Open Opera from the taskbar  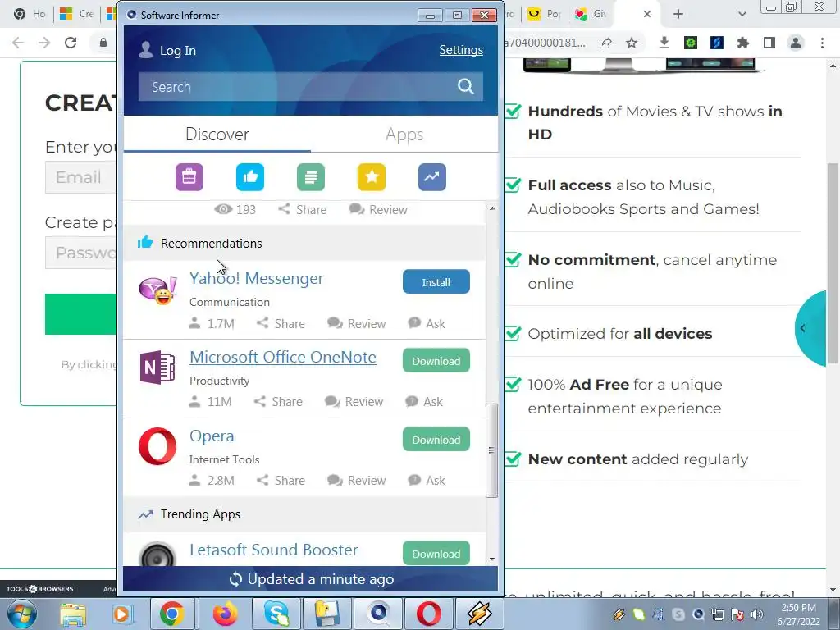click(x=428, y=614)
